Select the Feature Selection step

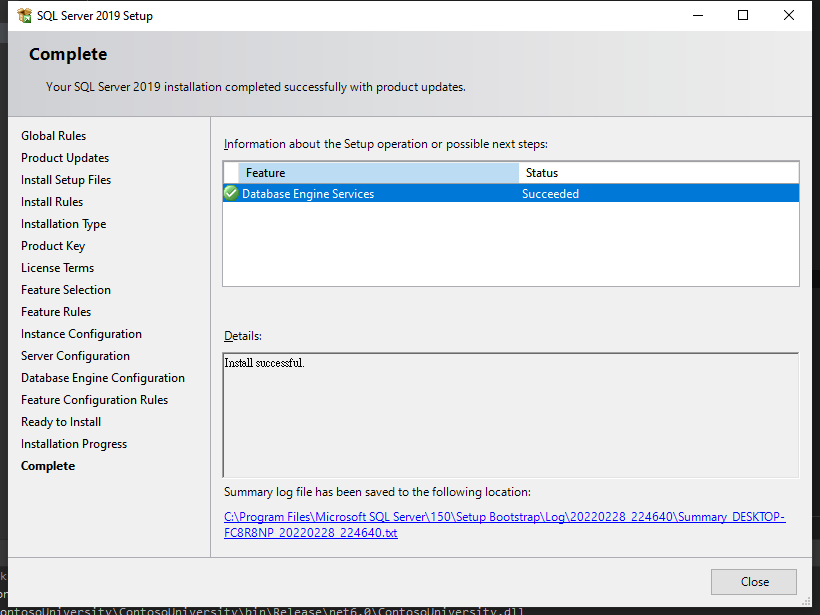coord(66,290)
